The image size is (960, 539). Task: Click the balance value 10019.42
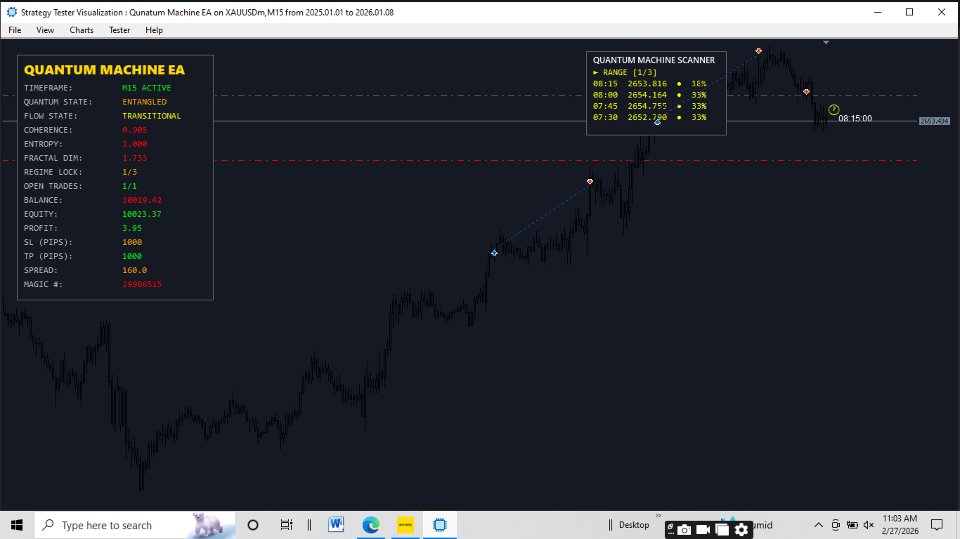point(141,200)
